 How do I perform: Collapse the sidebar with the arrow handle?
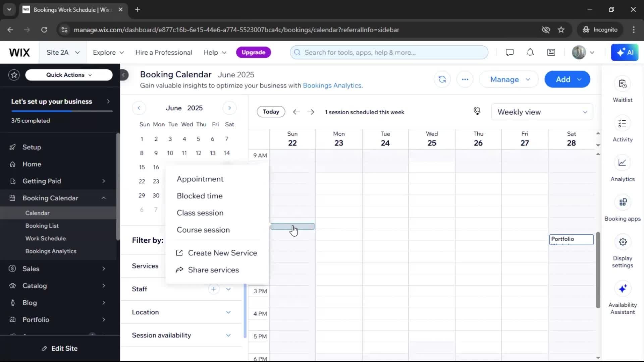coord(123,75)
